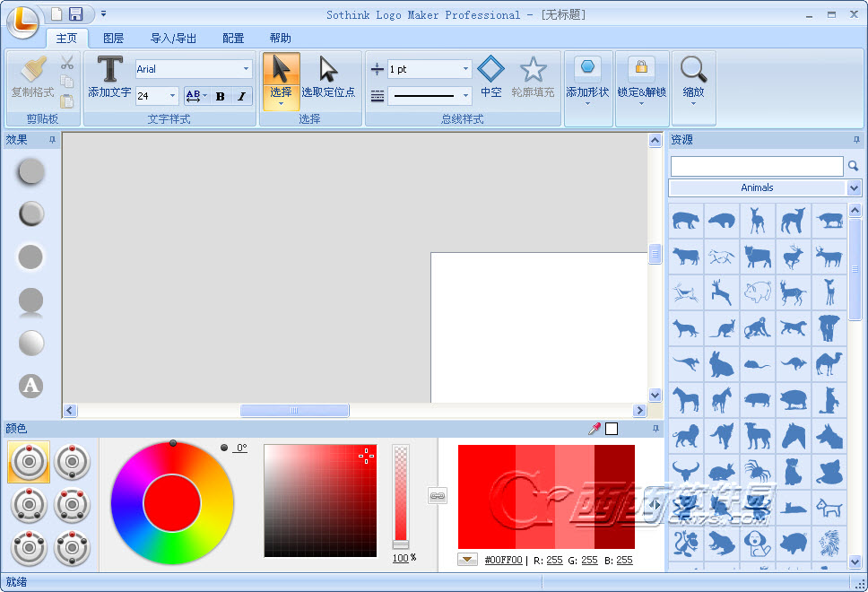
Task: Select the right color scheme in bottom row
Action: (72, 548)
